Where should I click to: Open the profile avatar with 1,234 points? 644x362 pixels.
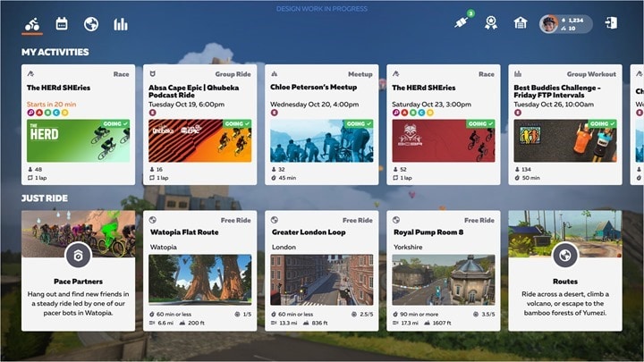tap(566, 24)
